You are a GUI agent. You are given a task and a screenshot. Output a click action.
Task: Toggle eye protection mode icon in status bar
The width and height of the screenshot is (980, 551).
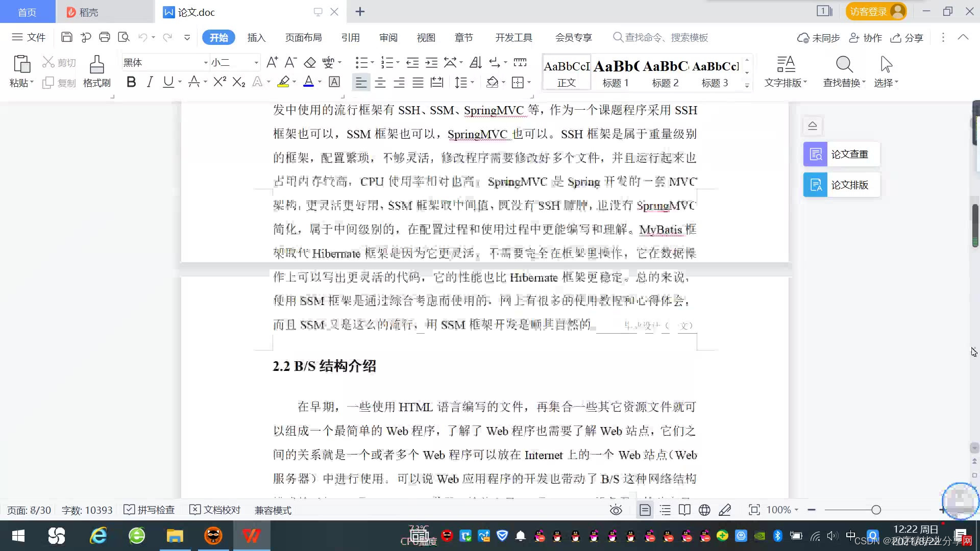pos(616,510)
